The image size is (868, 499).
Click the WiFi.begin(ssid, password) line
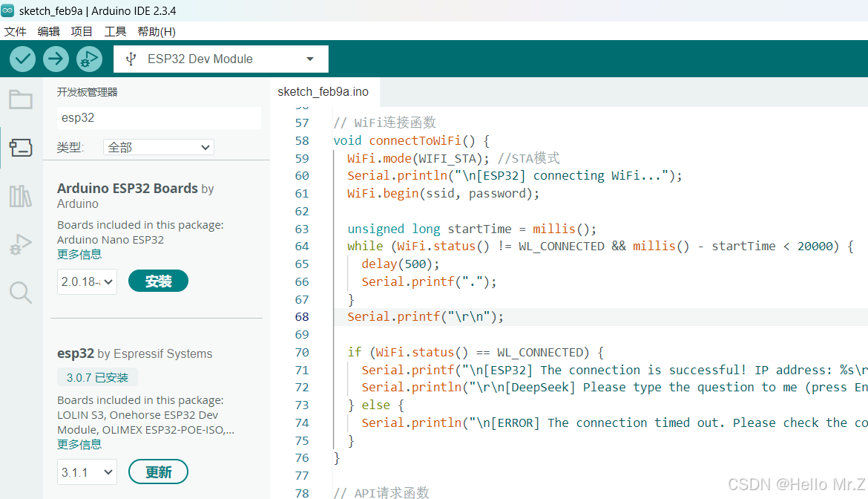pyautogui.click(x=443, y=193)
